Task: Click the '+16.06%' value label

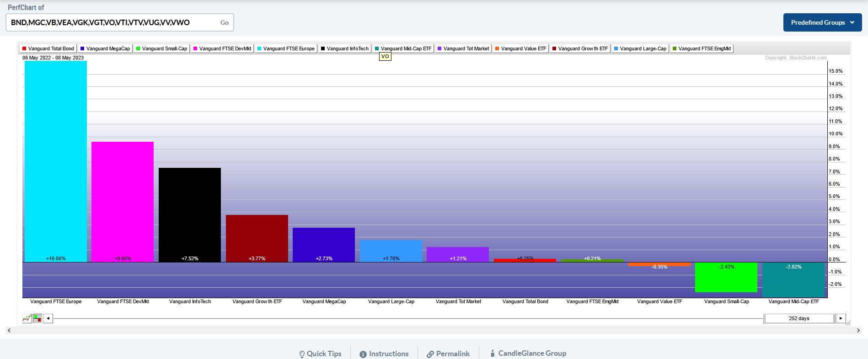Action: tap(56, 258)
